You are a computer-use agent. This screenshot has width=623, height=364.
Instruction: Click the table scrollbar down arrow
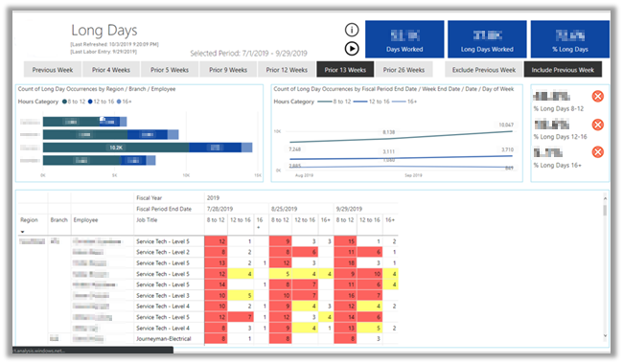point(605,336)
